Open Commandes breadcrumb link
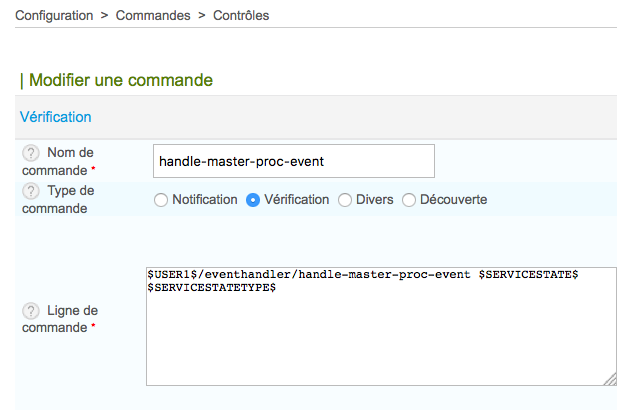The image size is (617, 410). click(x=155, y=16)
